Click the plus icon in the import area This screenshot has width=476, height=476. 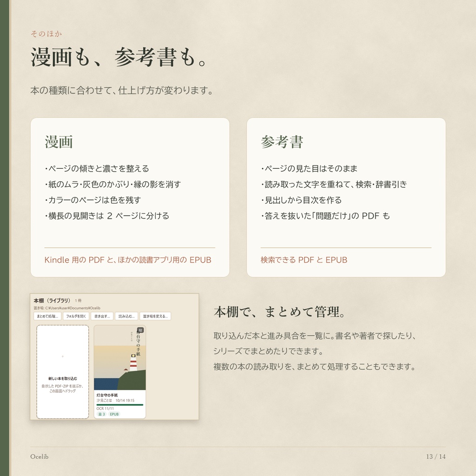pos(63,357)
